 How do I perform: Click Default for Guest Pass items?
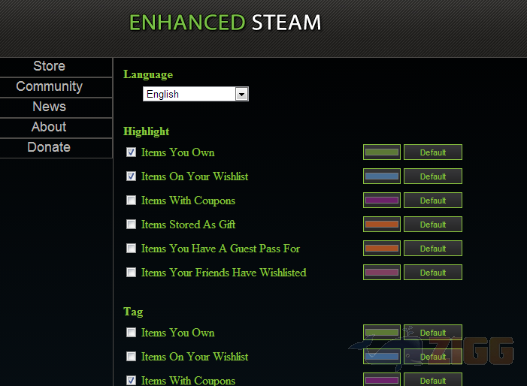click(x=433, y=248)
